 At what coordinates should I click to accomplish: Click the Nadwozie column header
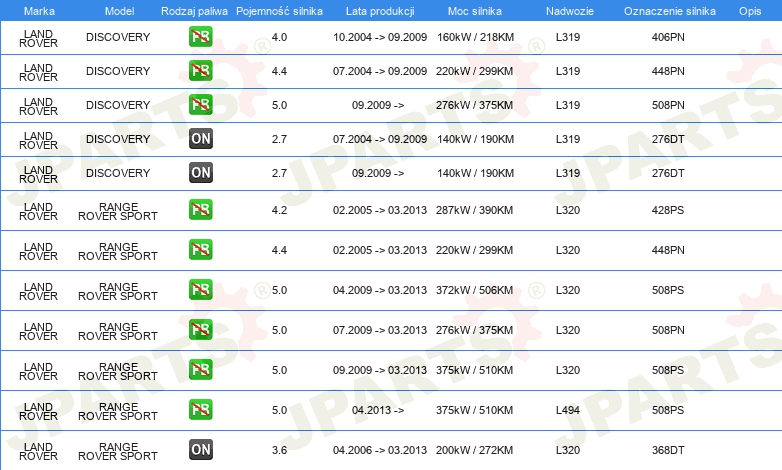(x=570, y=11)
